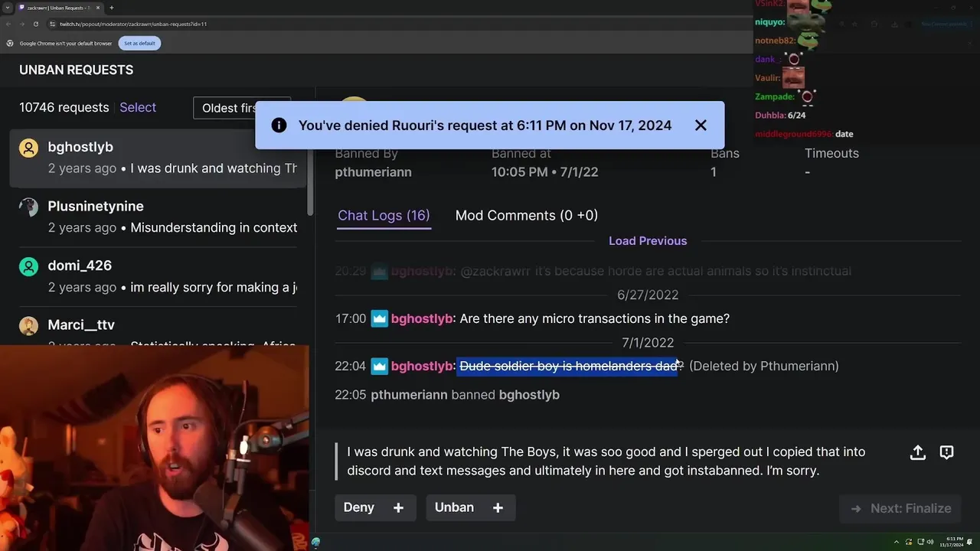Open a new browser tab with plus icon
Screen dimensions: 980x551
[111, 8]
